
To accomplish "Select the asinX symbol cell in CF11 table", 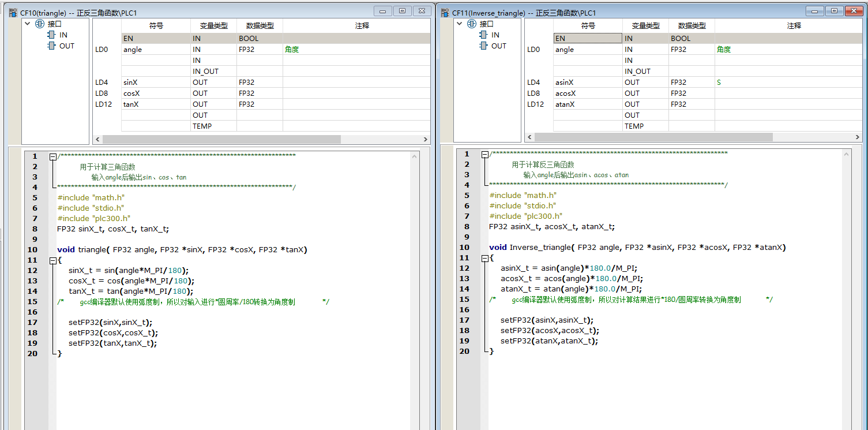I will [588, 83].
